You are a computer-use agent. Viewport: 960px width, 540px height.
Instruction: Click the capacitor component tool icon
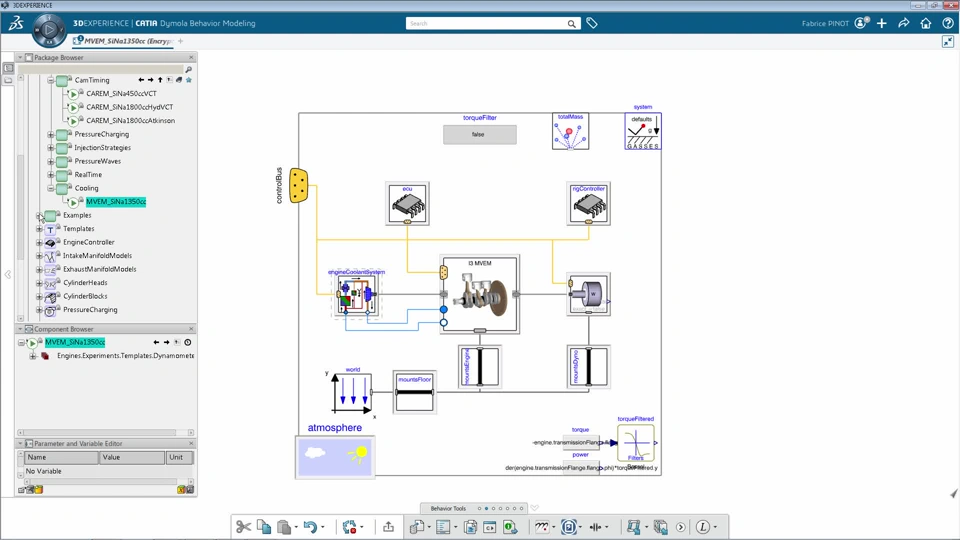[596, 527]
